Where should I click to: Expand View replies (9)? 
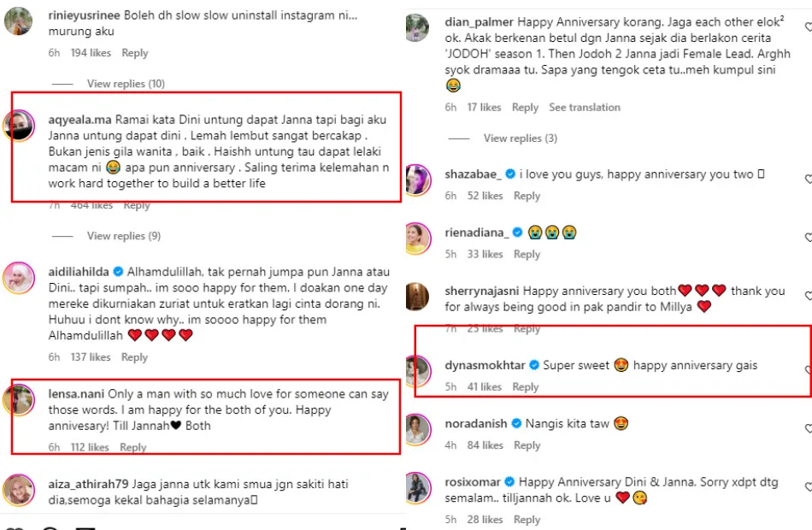pyautogui.click(x=123, y=236)
